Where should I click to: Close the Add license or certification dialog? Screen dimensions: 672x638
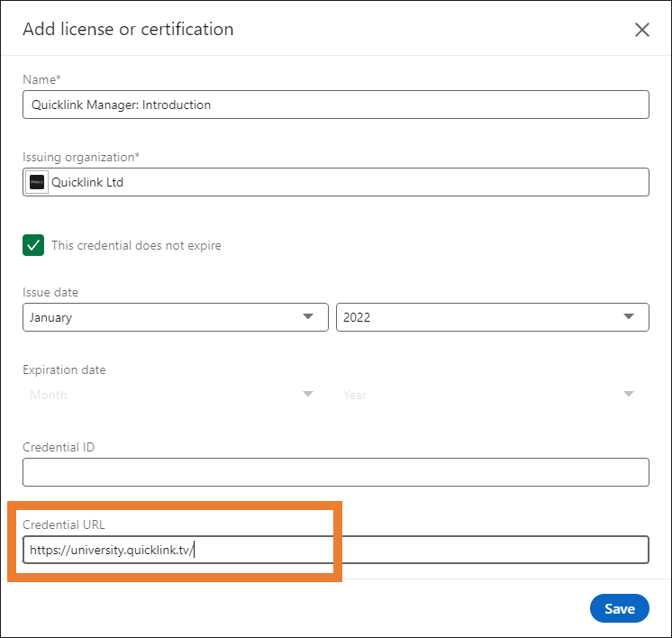pos(641,30)
